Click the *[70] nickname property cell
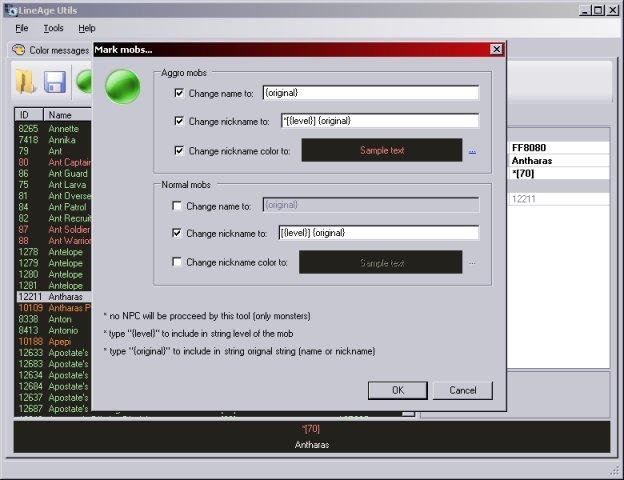This screenshot has height=480, width=624. click(x=558, y=174)
